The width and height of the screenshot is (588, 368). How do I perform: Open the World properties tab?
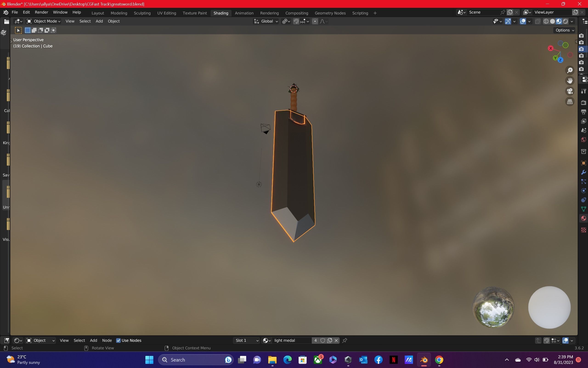pyautogui.click(x=583, y=139)
